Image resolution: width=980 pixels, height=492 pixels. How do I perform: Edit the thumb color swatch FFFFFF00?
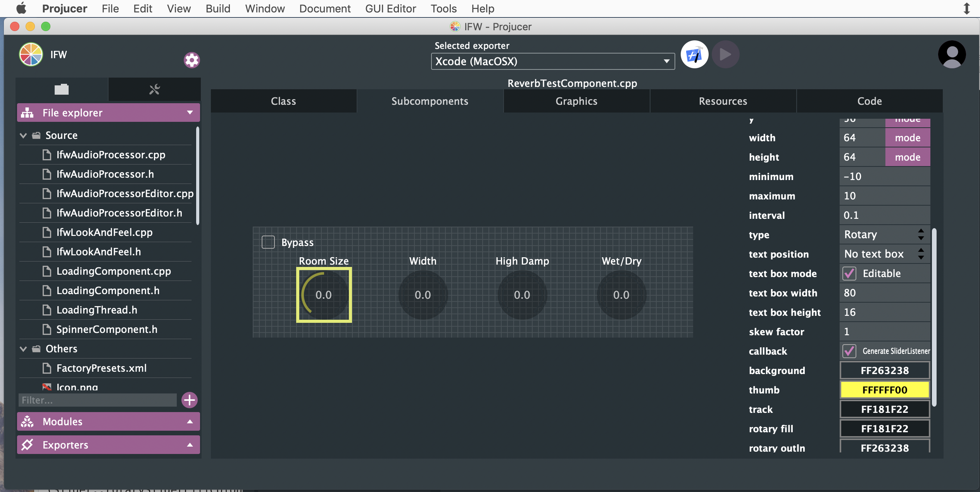884,390
